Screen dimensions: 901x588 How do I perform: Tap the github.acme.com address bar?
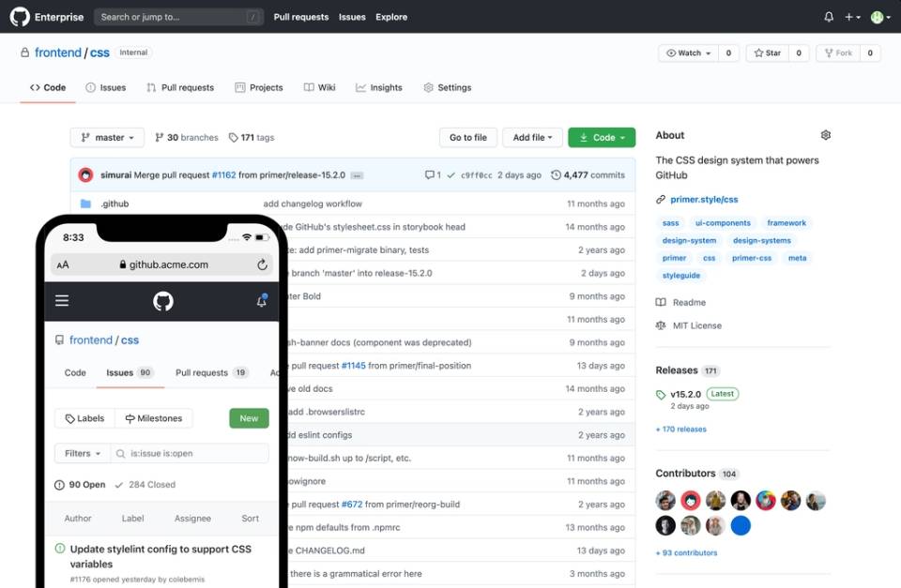pos(161,264)
